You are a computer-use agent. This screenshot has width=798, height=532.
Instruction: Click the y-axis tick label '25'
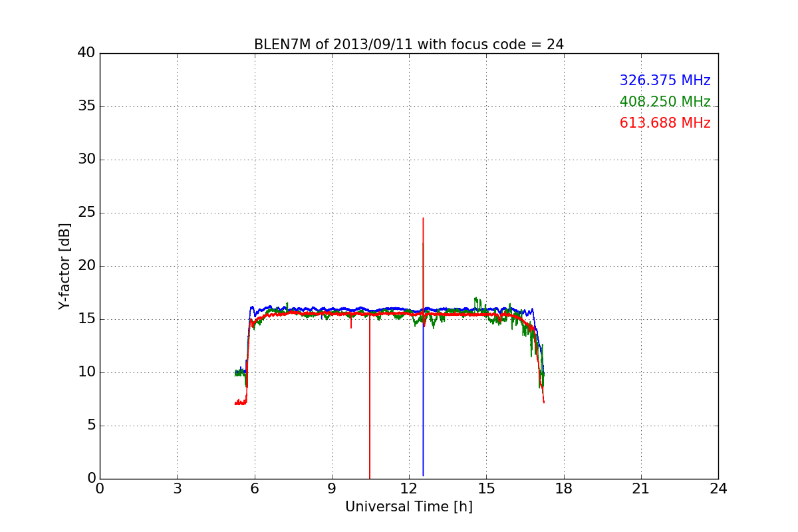click(x=86, y=213)
